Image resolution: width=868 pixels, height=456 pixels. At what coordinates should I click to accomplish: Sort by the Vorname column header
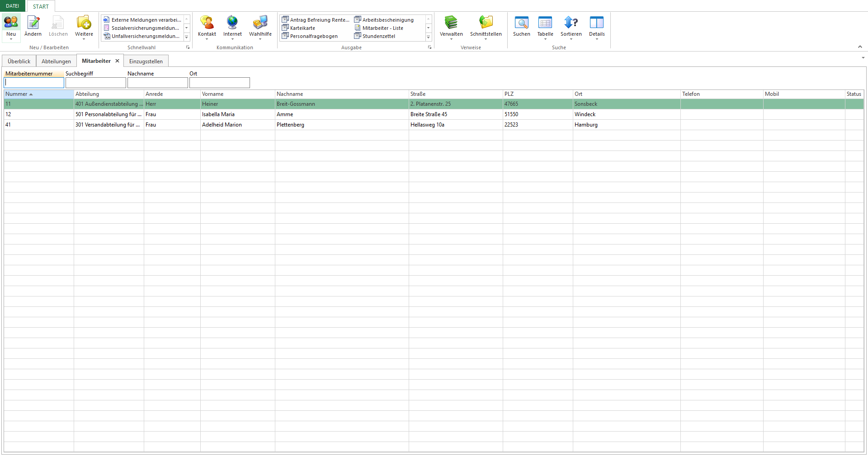[238, 94]
